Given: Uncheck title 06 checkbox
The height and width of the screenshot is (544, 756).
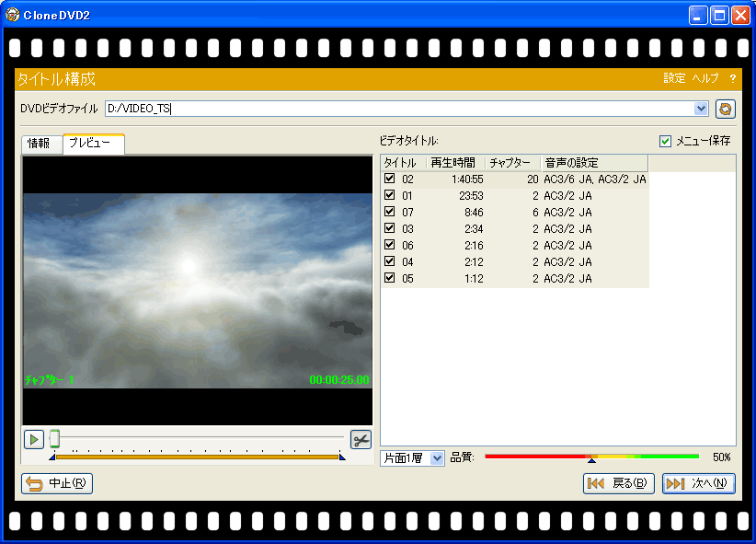Looking at the screenshot, I should [x=390, y=245].
